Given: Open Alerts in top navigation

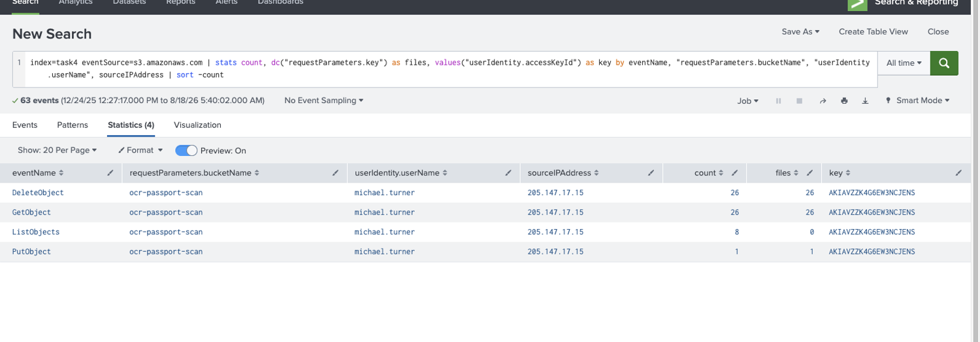Looking at the screenshot, I should coord(227,3).
